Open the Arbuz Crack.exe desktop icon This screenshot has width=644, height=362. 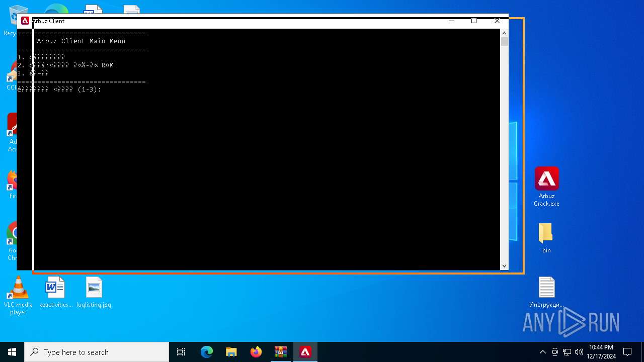tap(546, 186)
